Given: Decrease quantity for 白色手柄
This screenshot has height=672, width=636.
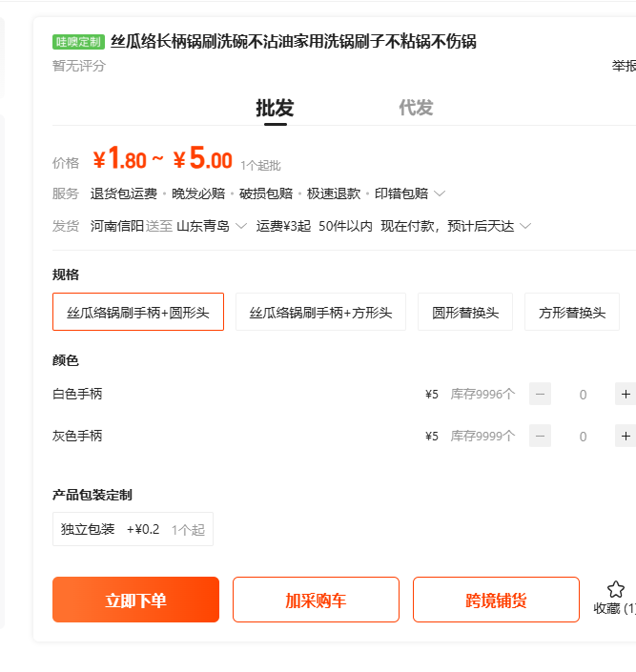Looking at the screenshot, I should [541, 394].
